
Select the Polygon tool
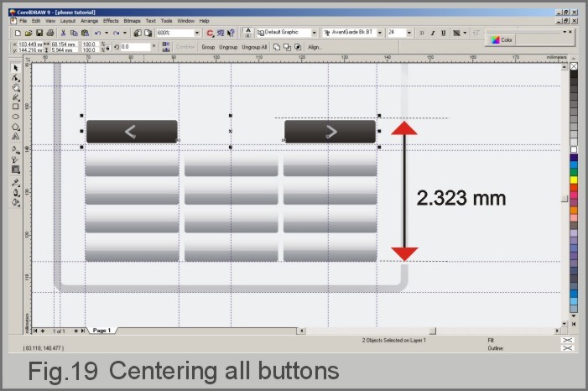coord(15,127)
